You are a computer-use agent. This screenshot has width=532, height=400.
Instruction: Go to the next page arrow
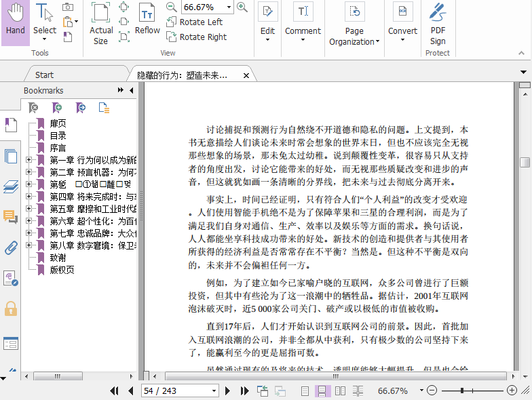[x=228, y=391]
